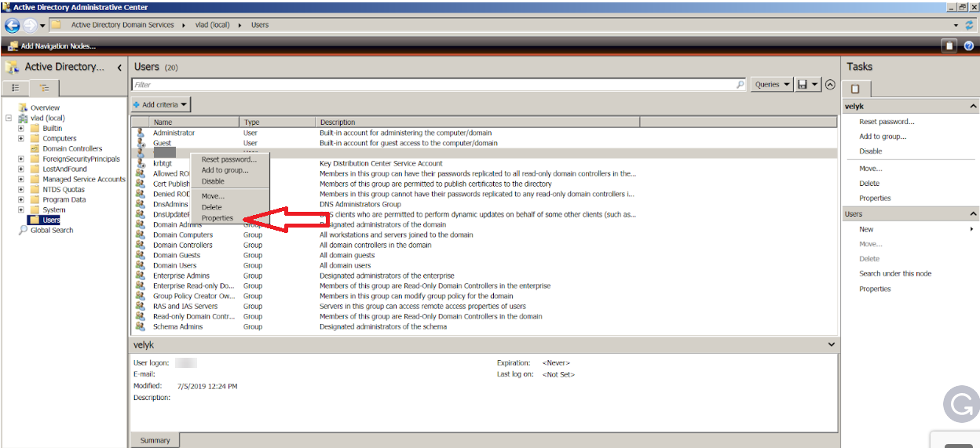
Task: Open the save query dropdown arrow
Action: coord(815,85)
